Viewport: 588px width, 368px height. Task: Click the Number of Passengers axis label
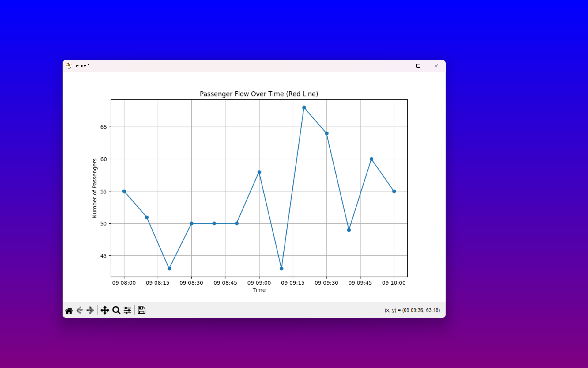tap(95, 188)
